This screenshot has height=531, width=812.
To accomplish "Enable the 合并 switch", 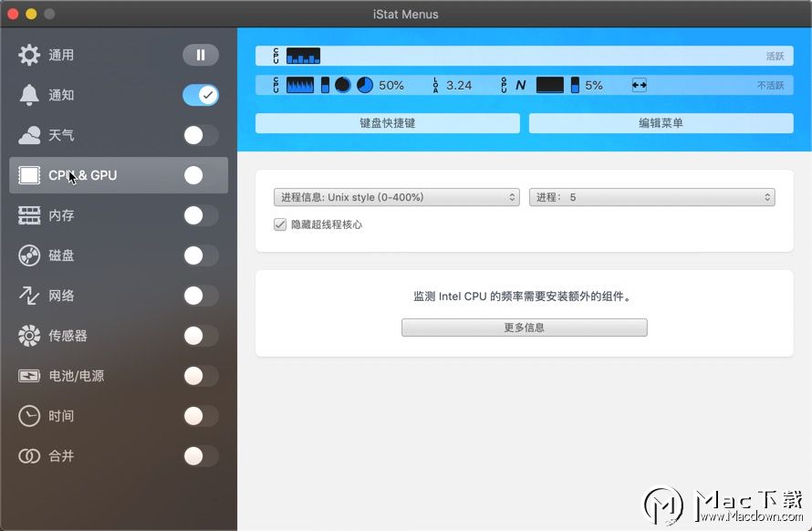I will pyautogui.click(x=201, y=456).
